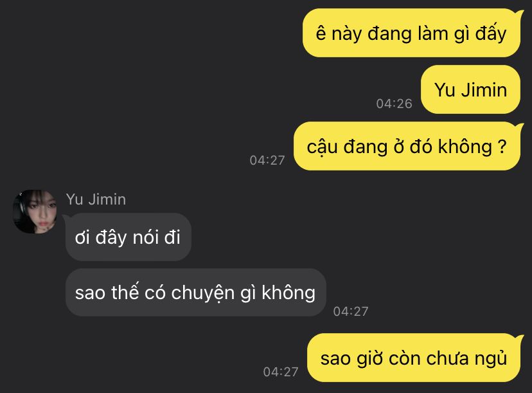Screen dimensions: 532x393
Task: Click the pointed tail of the 'ê này đang làm gì đấy' bubble
Action: [x=519, y=14]
